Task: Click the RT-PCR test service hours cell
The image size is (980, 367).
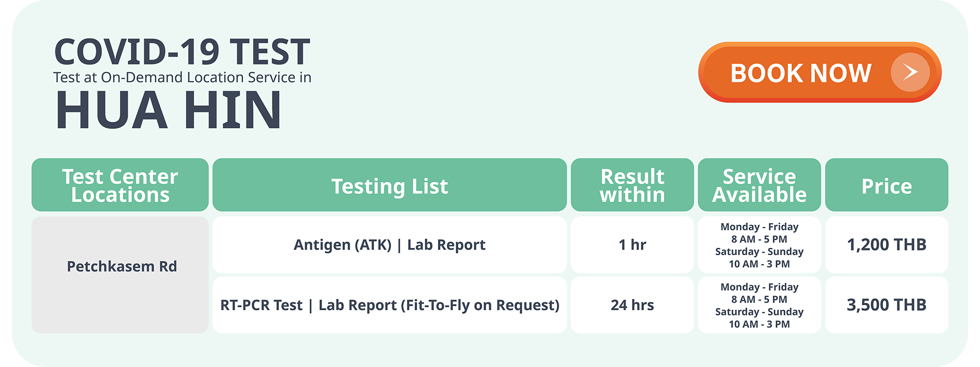Action: (x=759, y=305)
